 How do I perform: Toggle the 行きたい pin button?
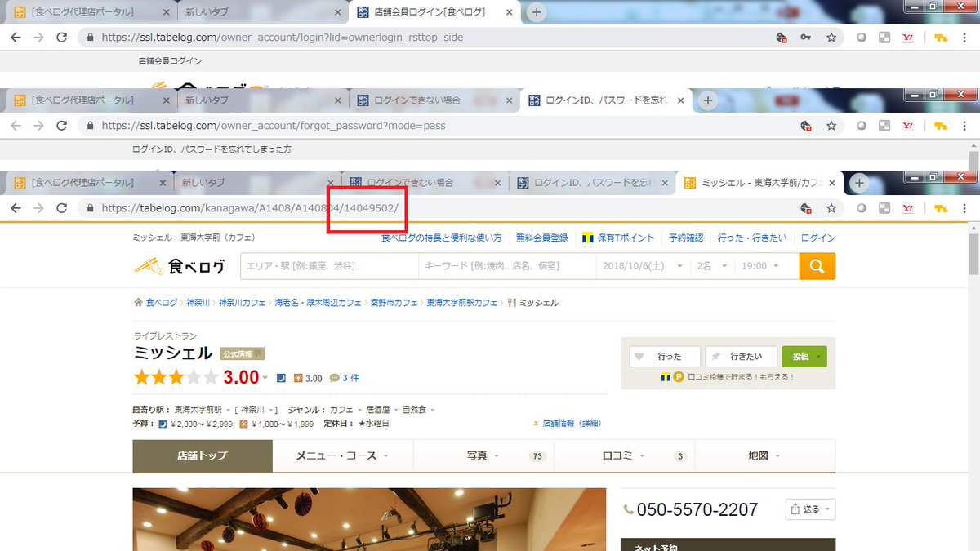pos(741,357)
